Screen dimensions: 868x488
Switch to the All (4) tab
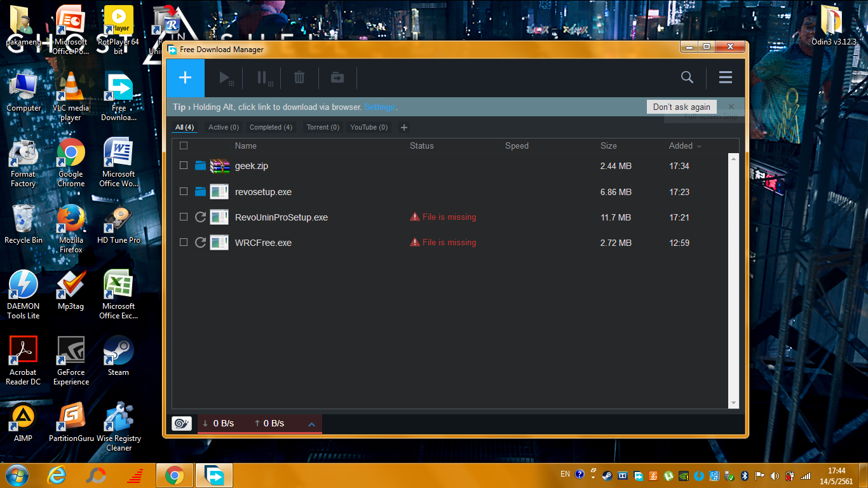(x=185, y=127)
